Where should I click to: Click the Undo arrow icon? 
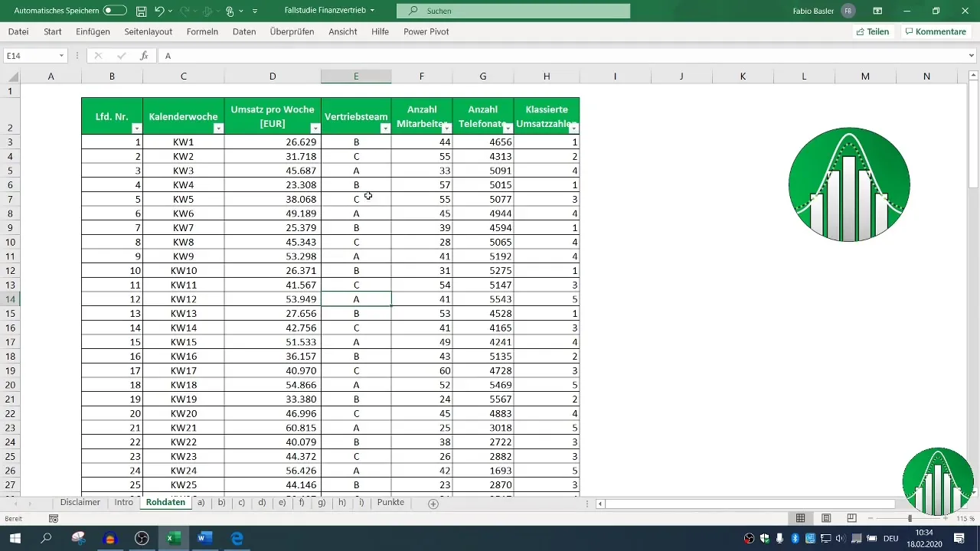[x=159, y=11]
